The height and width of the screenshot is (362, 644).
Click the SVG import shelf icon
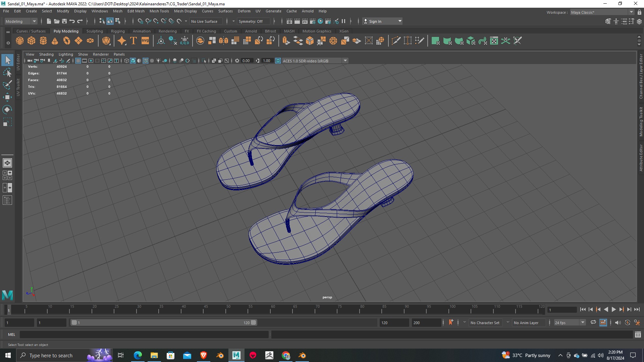click(x=145, y=41)
